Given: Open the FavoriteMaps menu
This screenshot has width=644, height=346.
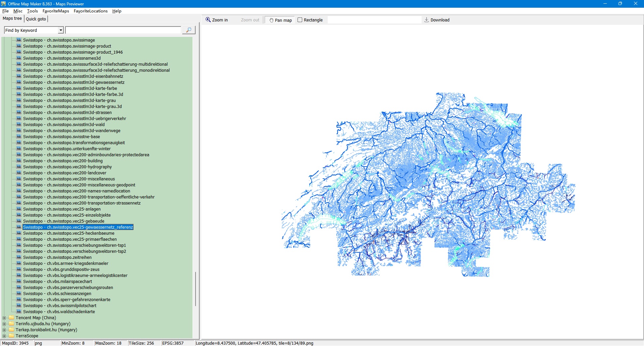Looking at the screenshot, I should (56, 11).
